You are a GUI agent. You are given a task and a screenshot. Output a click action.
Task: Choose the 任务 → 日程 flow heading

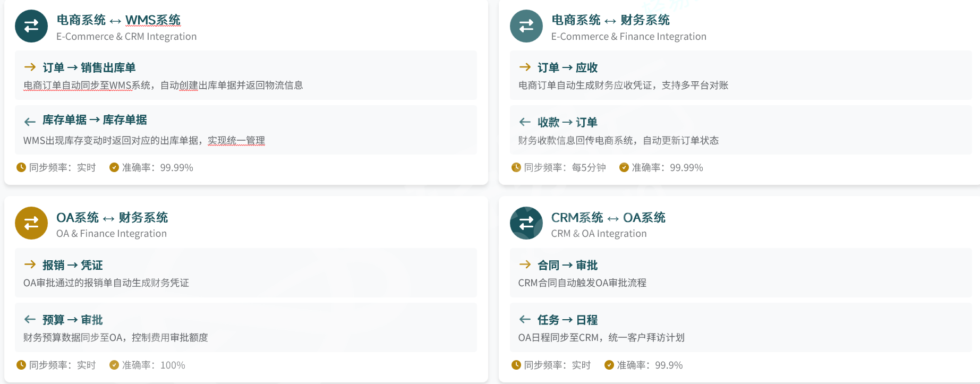click(x=567, y=320)
